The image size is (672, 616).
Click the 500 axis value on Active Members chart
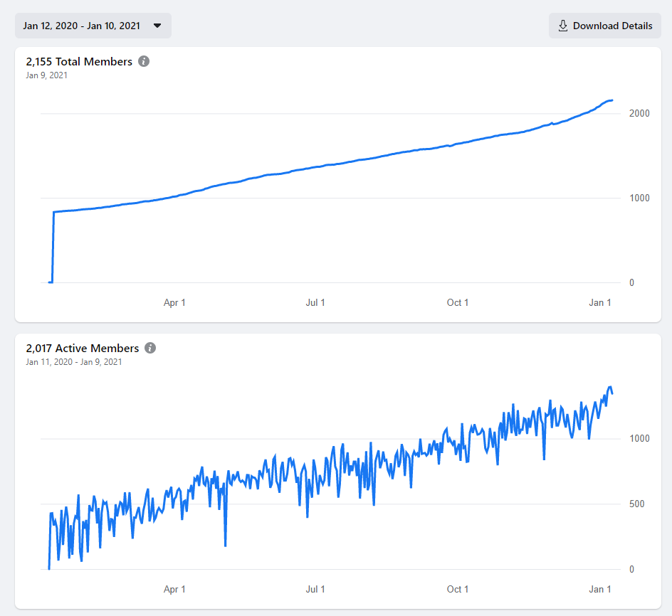tap(637, 504)
